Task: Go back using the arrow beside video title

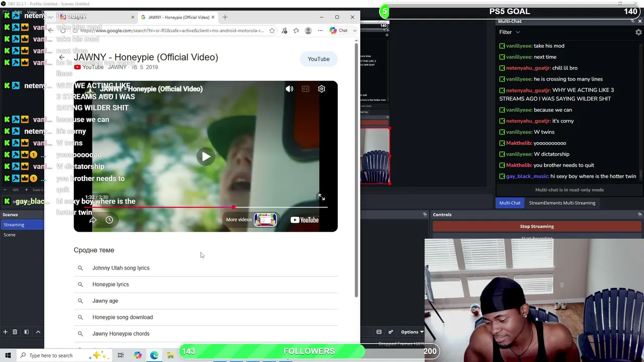Action: tap(61, 57)
